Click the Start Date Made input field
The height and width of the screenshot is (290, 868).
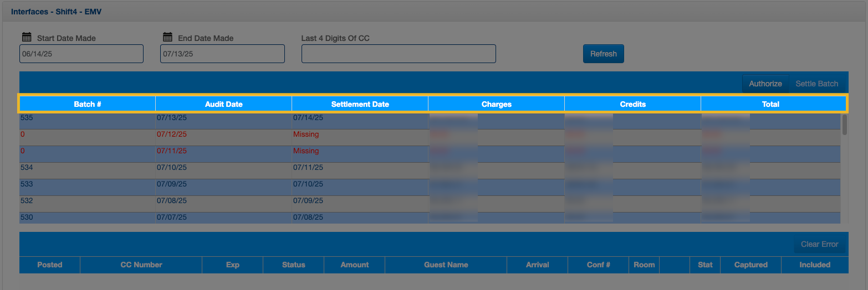tap(81, 54)
